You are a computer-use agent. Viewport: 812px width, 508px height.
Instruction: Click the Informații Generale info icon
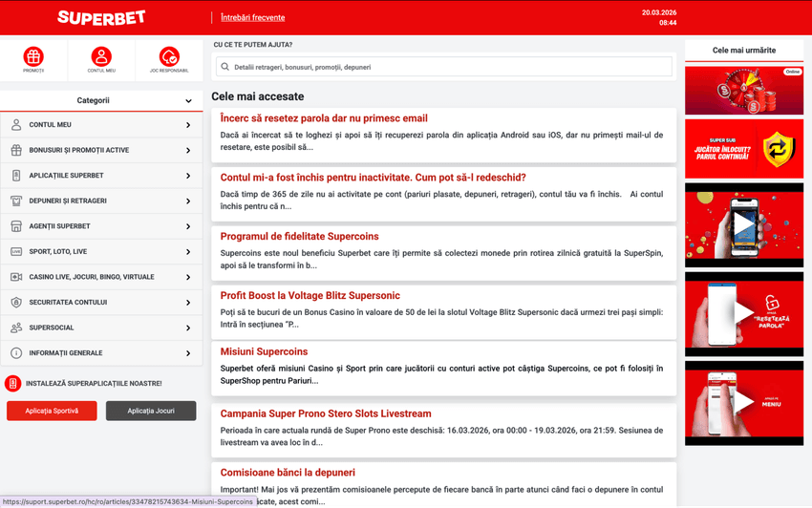click(x=16, y=353)
